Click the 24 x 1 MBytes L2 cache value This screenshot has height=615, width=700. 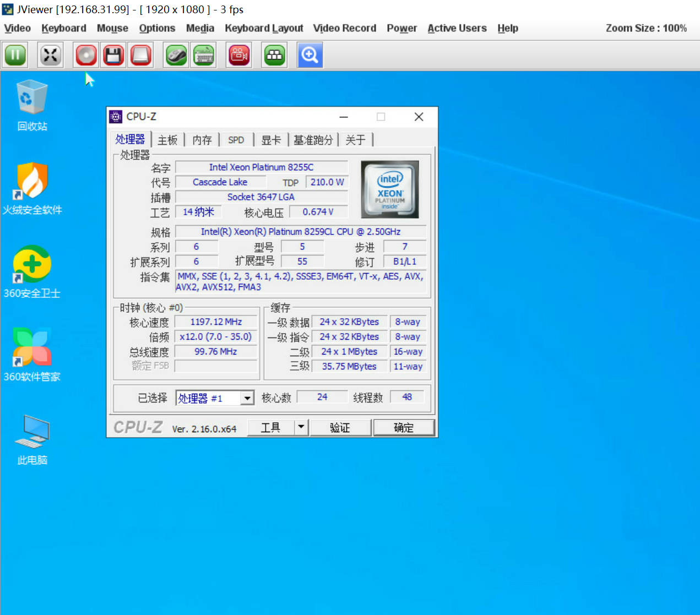click(349, 352)
